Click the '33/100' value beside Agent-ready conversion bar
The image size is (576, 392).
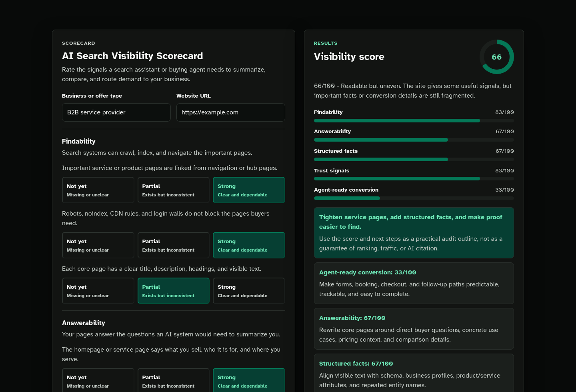504,190
